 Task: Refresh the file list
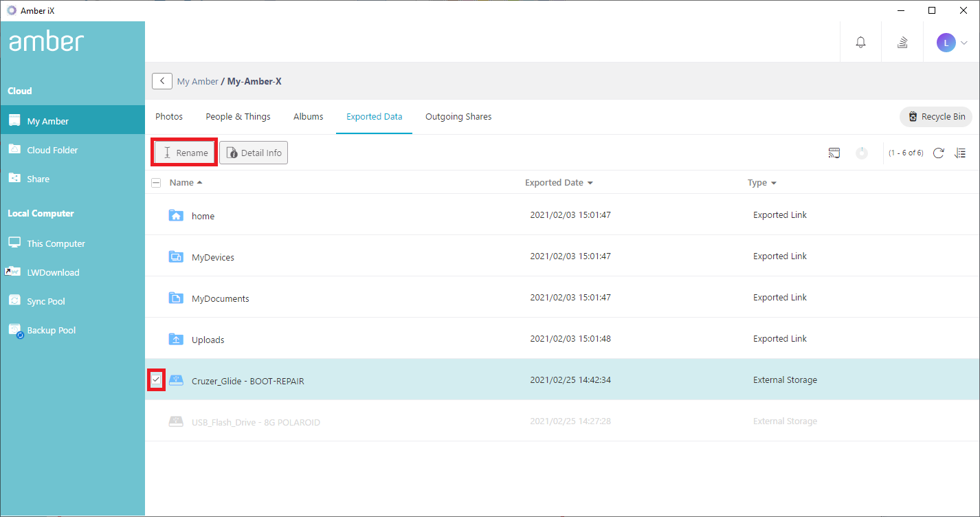click(938, 153)
